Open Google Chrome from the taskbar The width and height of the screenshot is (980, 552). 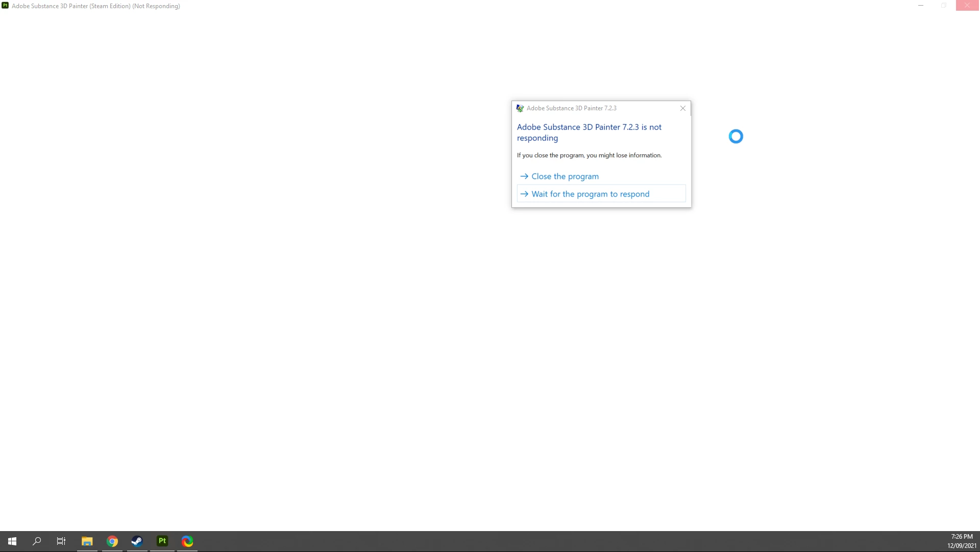(x=112, y=541)
